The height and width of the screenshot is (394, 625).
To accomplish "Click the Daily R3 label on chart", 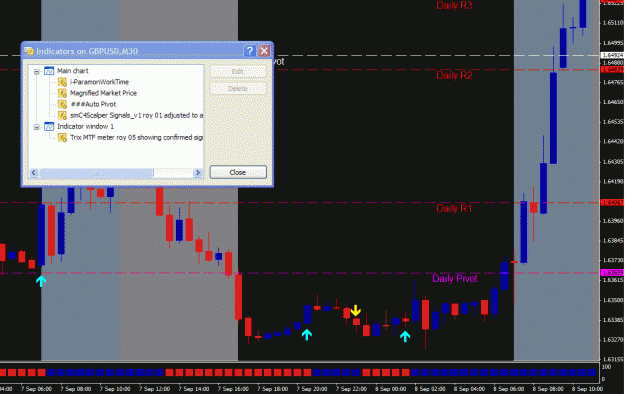I will pos(454,5).
